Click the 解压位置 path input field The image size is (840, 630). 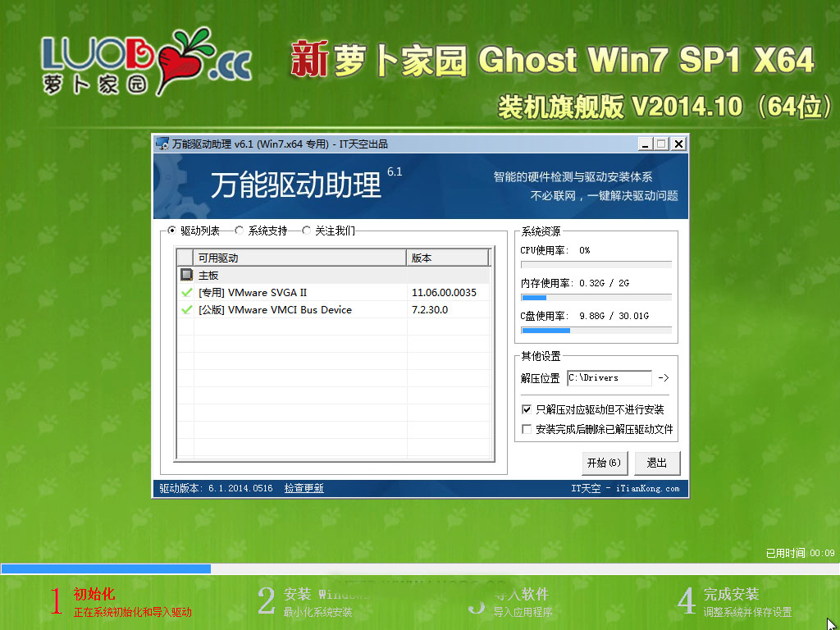pos(609,377)
